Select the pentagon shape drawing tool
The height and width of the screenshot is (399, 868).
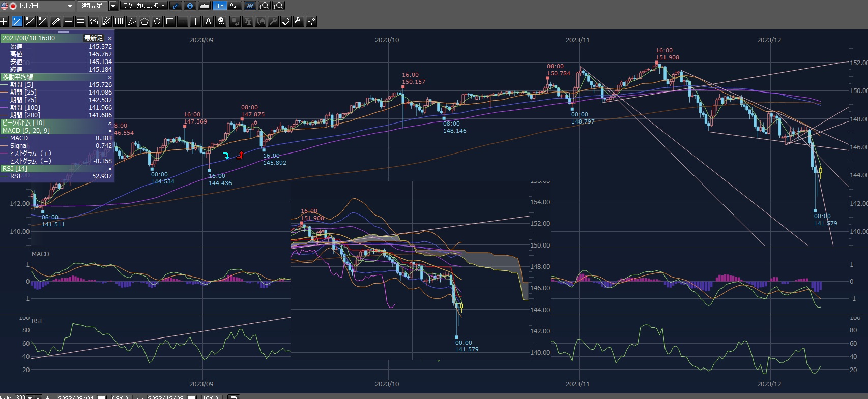[x=144, y=21]
